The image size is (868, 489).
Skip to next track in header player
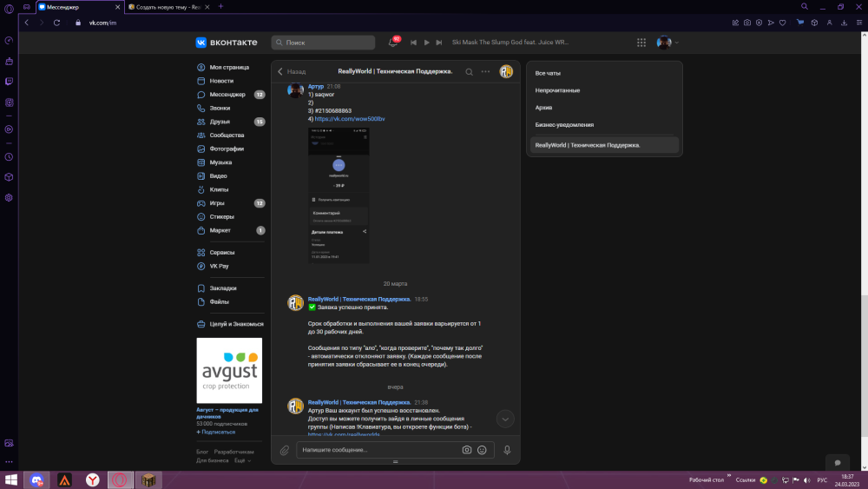[439, 43]
